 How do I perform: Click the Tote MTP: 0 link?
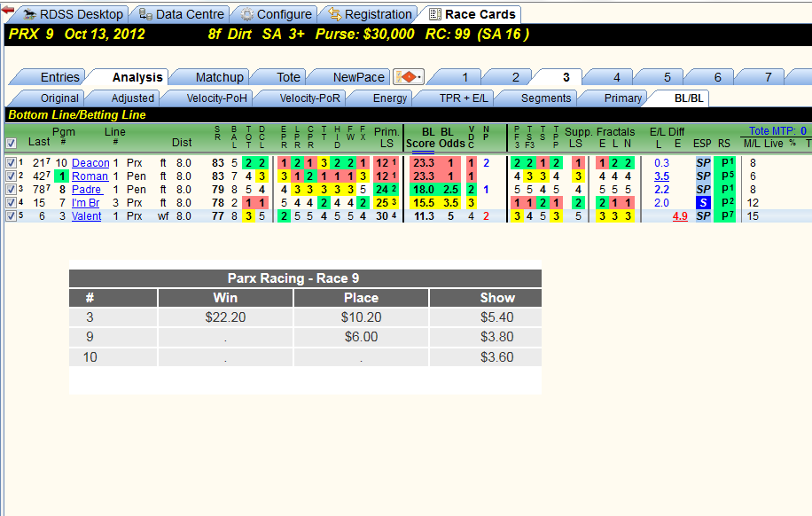777,131
